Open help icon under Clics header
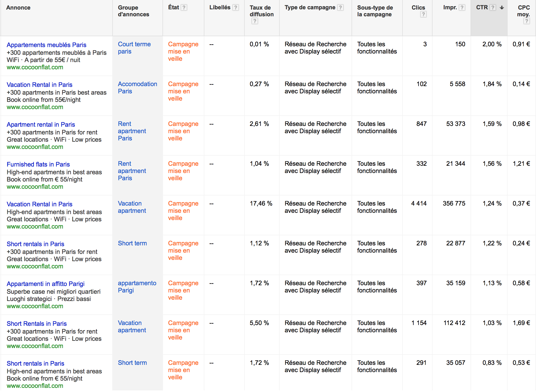Screen dimensions: 536x392 pyautogui.click(x=423, y=14)
